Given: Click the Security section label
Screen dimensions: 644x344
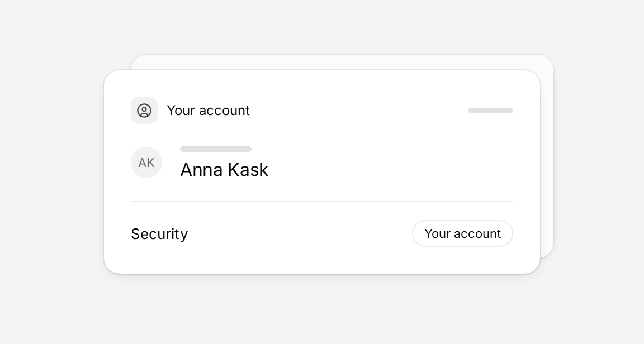Looking at the screenshot, I should tap(159, 234).
